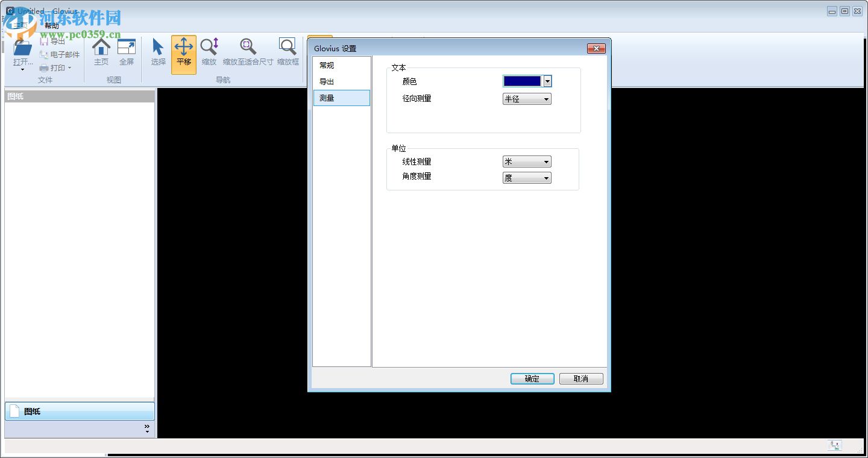This screenshot has width=868, height=458.
Task: Activate the 缩放框 zoom box tool
Action: 288,54
